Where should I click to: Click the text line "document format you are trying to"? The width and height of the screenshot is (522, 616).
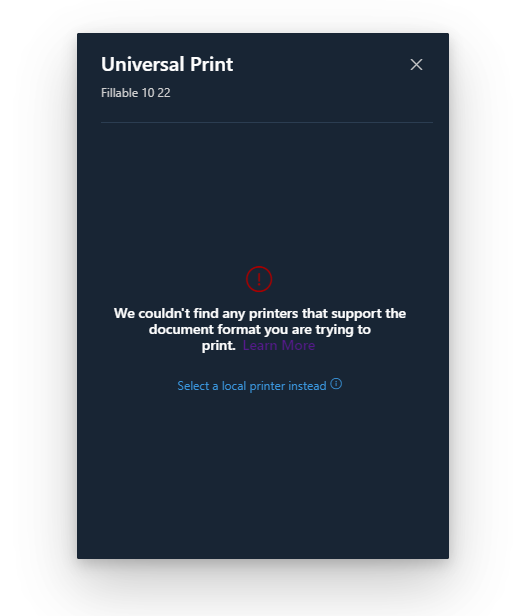tap(260, 329)
